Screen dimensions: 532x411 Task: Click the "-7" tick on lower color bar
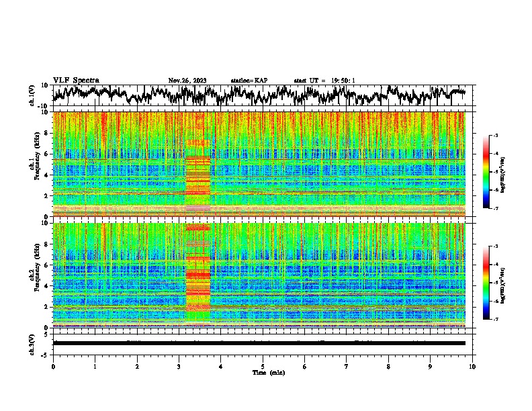pos(495,320)
